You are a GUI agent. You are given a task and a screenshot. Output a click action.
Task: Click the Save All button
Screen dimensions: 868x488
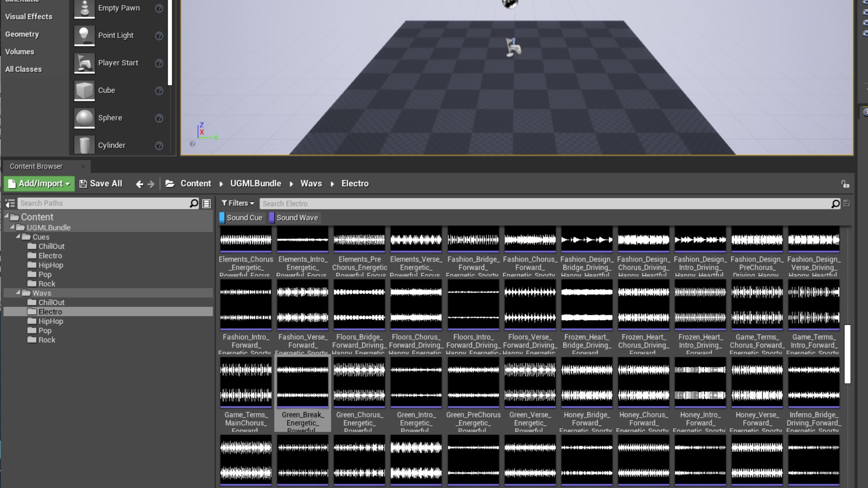101,183
